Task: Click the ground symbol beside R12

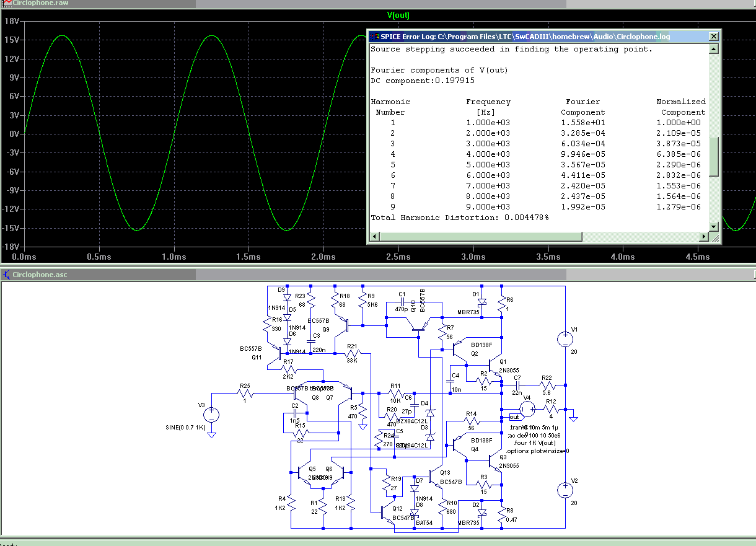Action: click(573, 419)
